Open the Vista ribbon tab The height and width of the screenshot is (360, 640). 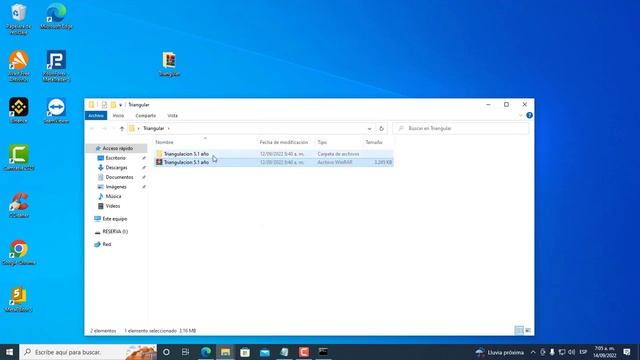point(173,116)
